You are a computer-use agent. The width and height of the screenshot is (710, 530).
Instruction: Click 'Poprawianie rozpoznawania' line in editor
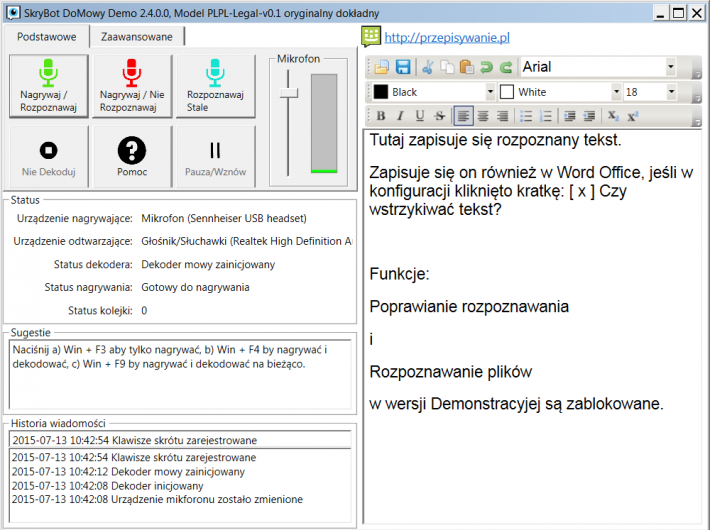[x=469, y=307]
